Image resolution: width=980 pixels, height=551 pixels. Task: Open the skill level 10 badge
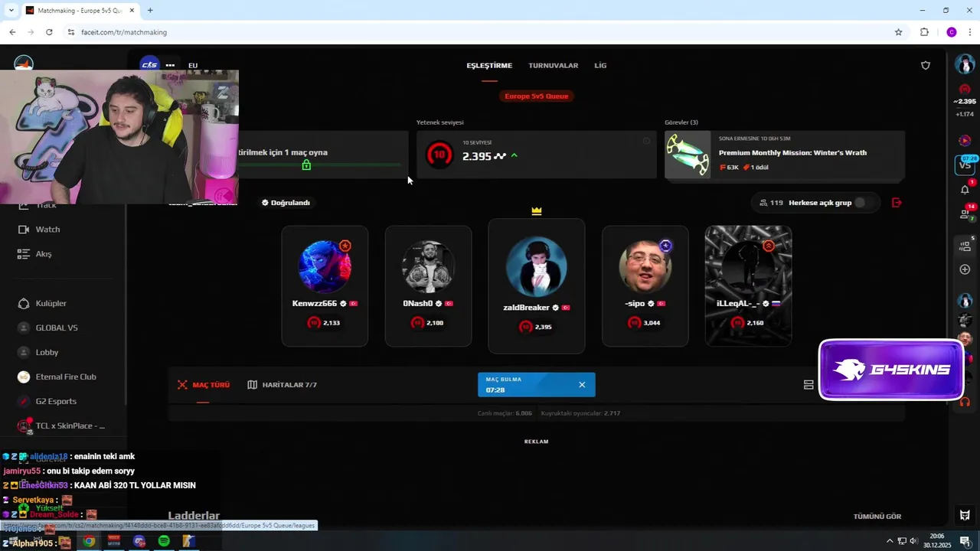pos(439,155)
